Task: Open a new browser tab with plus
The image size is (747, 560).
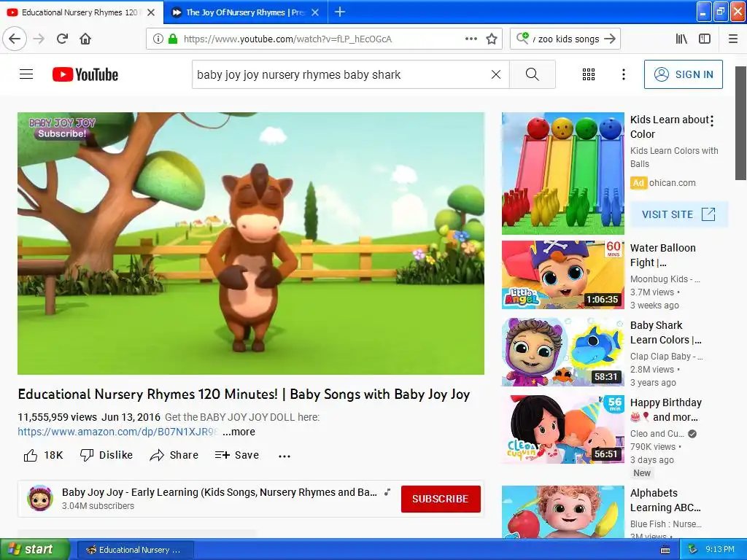Action: coord(340,12)
